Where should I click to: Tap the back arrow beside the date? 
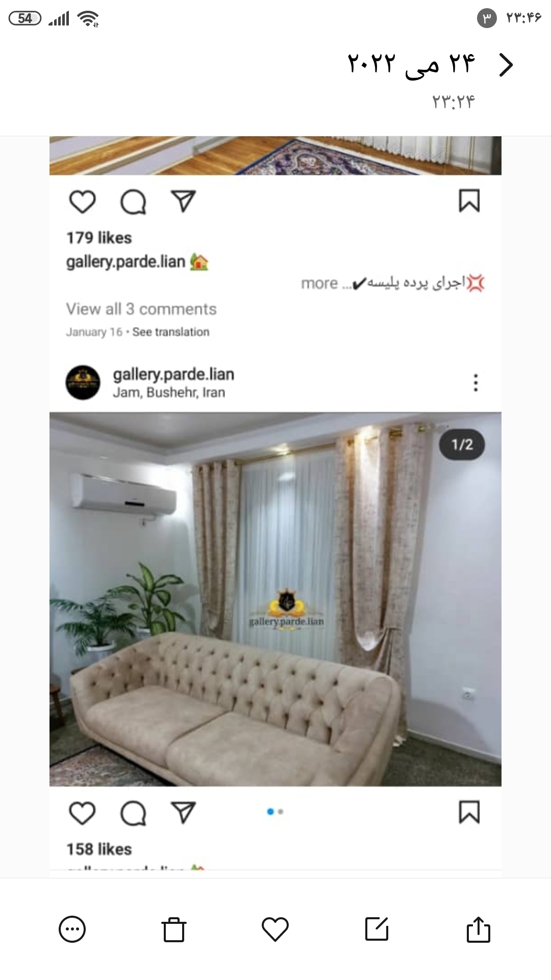click(505, 65)
